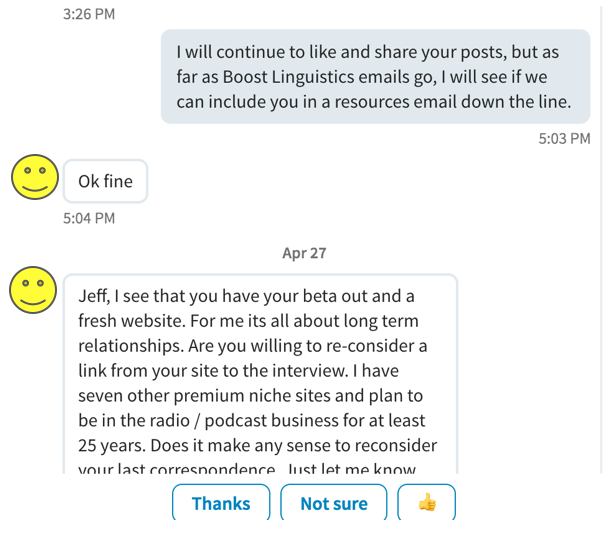This screenshot has width=608, height=537.
Task: Click the sent message about liking posts
Action: (375, 76)
